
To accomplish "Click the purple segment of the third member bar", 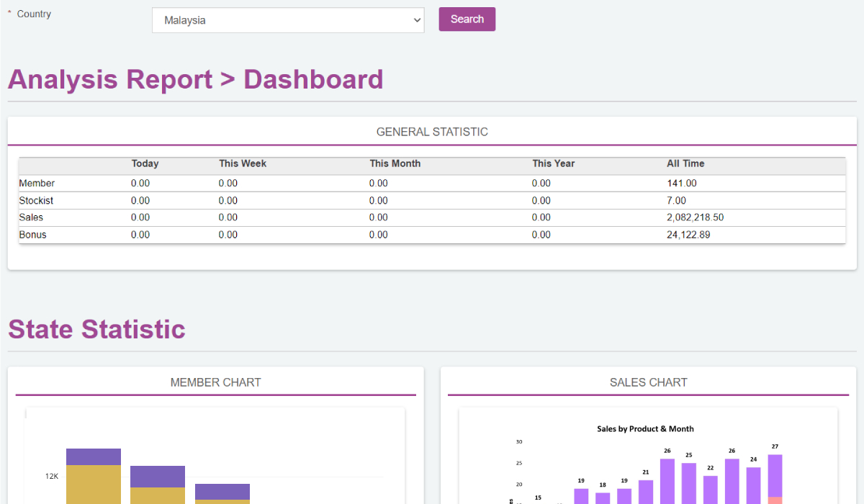I will [x=222, y=492].
